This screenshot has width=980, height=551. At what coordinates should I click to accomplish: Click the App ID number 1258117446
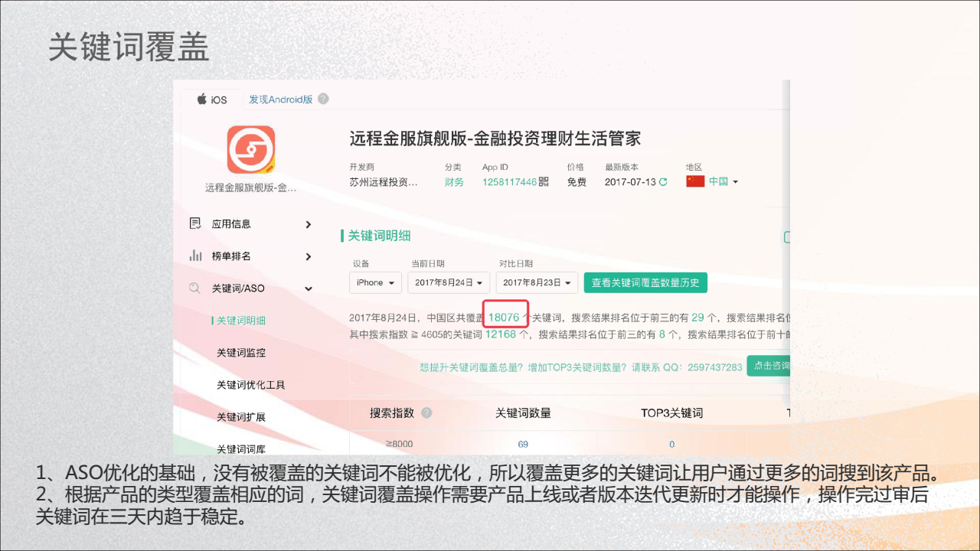pyautogui.click(x=509, y=182)
